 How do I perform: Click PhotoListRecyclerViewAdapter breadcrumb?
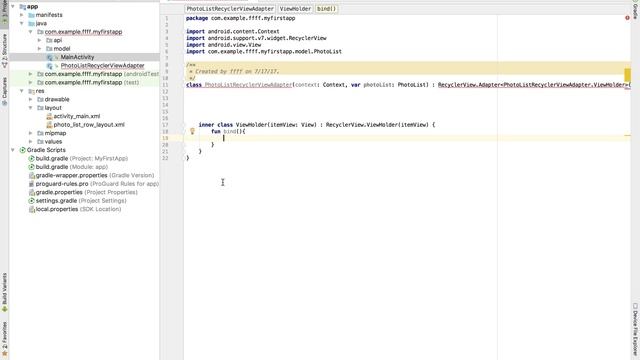[230, 9]
